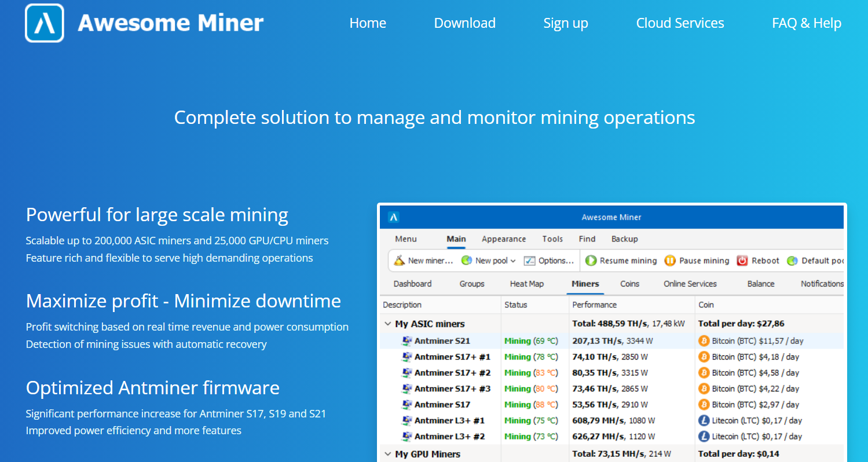The height and width of the screenshot is (462, 868).
Task: Open the Online Services tab
Action: point(690,284)
